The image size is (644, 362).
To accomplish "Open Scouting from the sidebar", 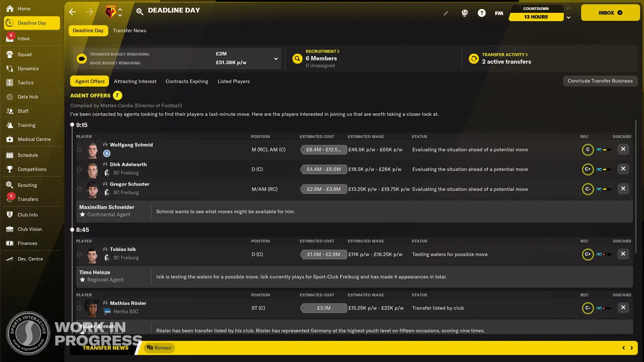I will pos(27,185).
